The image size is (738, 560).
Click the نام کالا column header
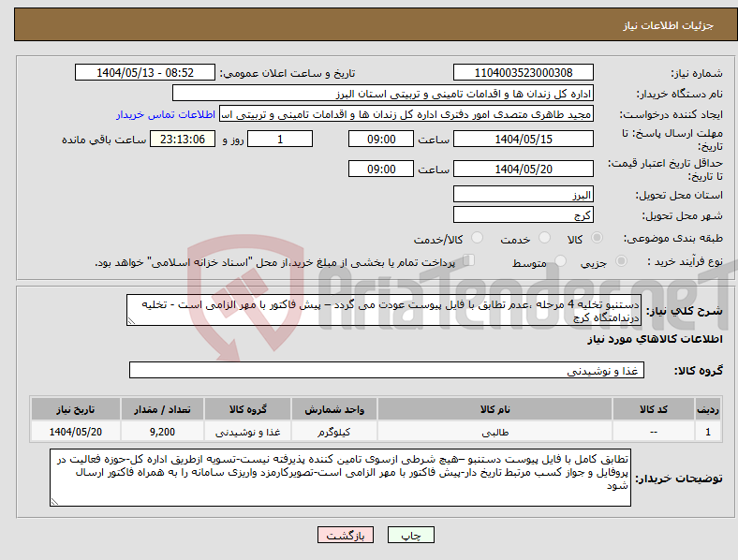coord(494,409)
